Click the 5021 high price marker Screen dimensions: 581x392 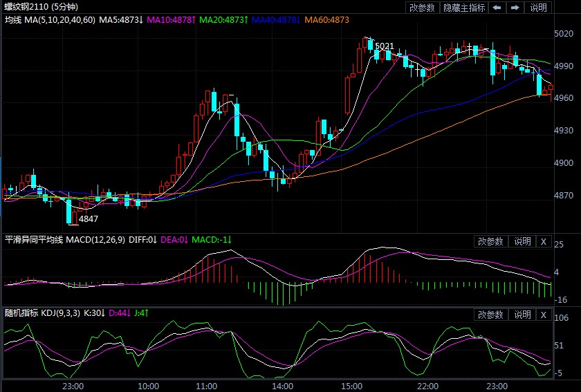tap(384, 46)
